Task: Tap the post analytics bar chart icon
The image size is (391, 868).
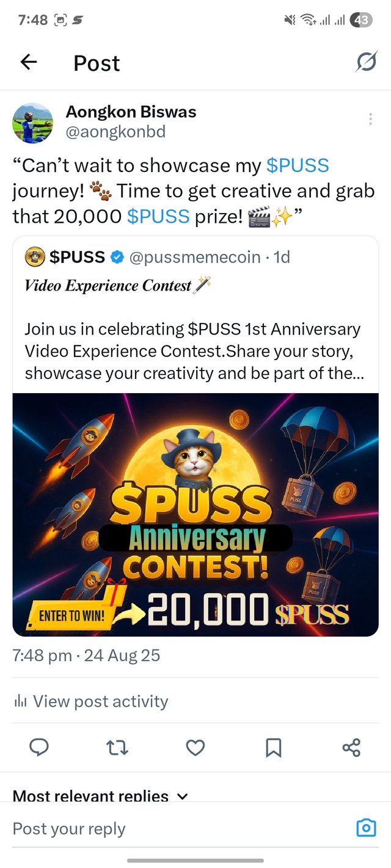Action: pos(20,701)
